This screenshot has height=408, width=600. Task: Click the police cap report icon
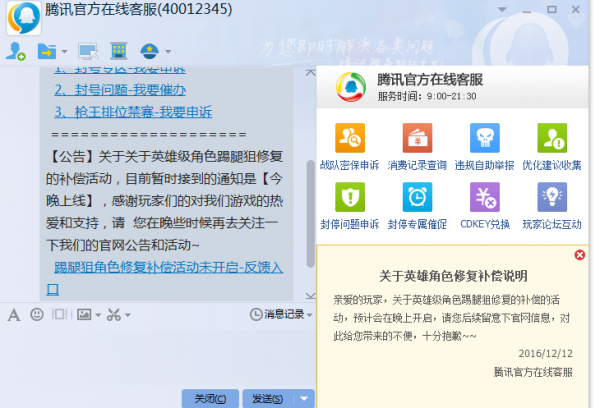click(149, 51)
